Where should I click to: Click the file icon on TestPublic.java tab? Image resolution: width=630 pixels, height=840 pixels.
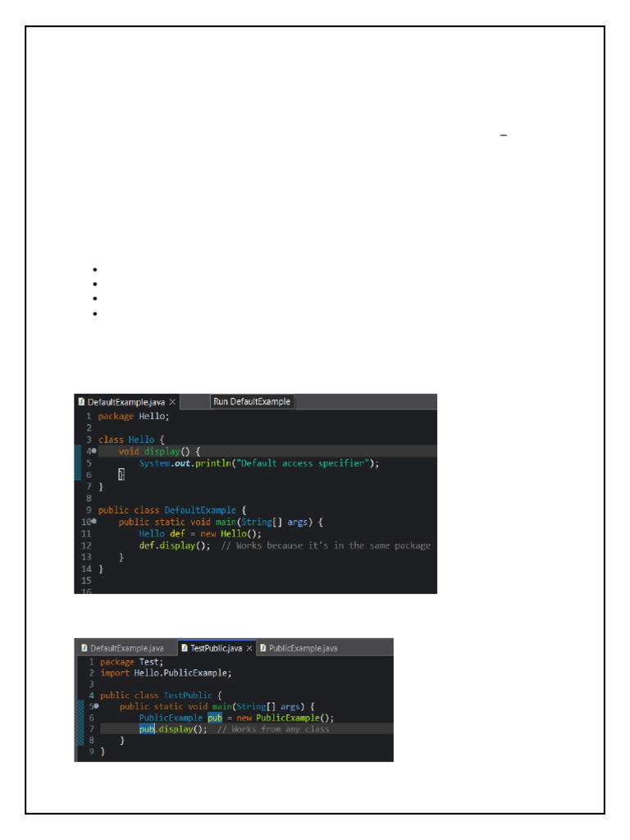185,648
